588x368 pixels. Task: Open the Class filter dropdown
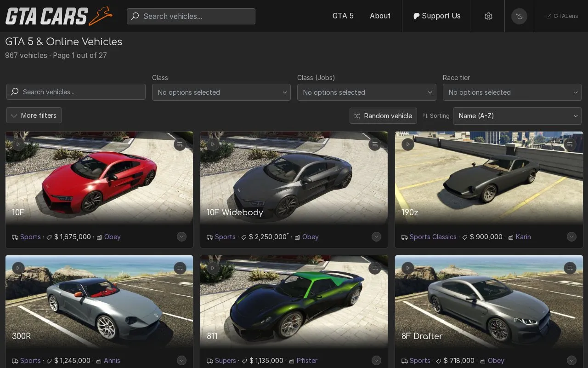click(221, 92)
